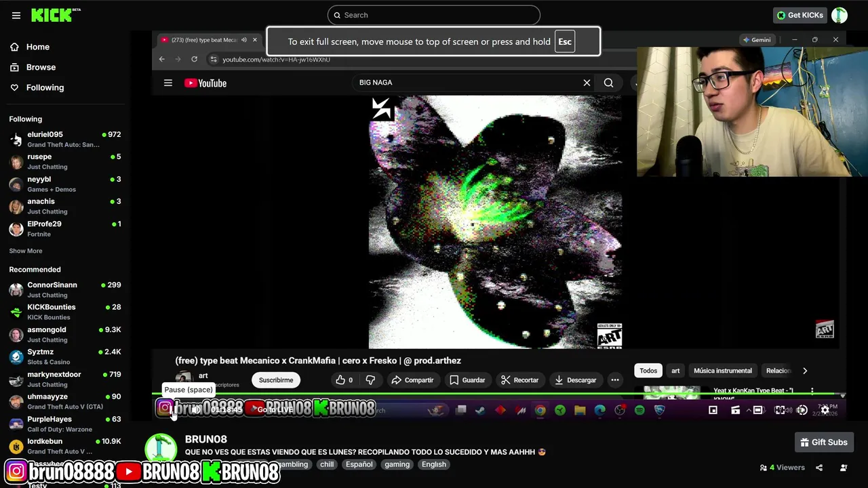Open KICKBounties recommended channel
868x488 pixels.
point(64,312)
